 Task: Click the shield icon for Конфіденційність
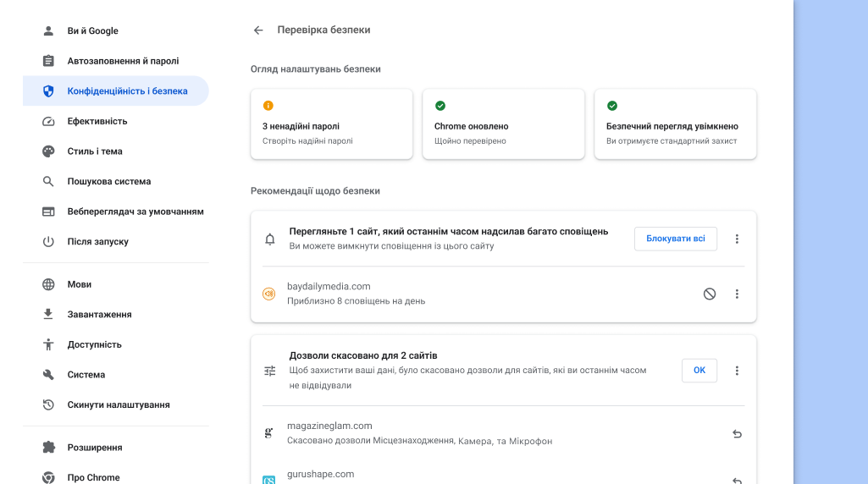(x=48, y=91)
